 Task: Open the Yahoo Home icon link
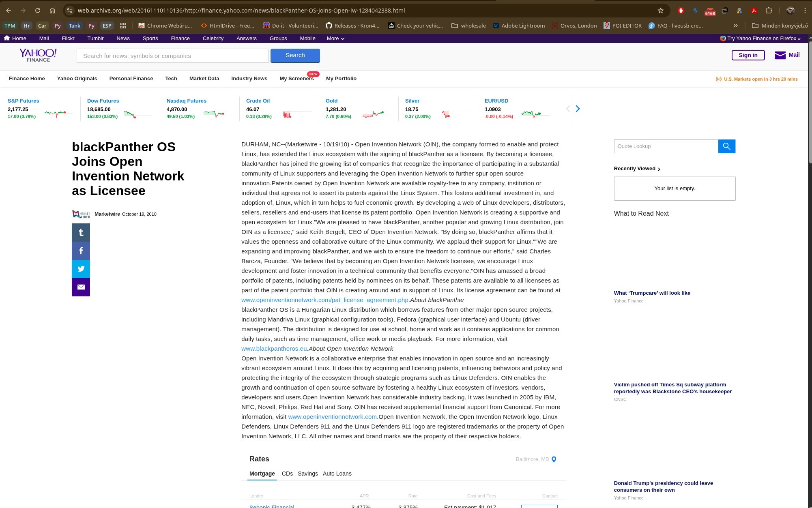[15, 38]
